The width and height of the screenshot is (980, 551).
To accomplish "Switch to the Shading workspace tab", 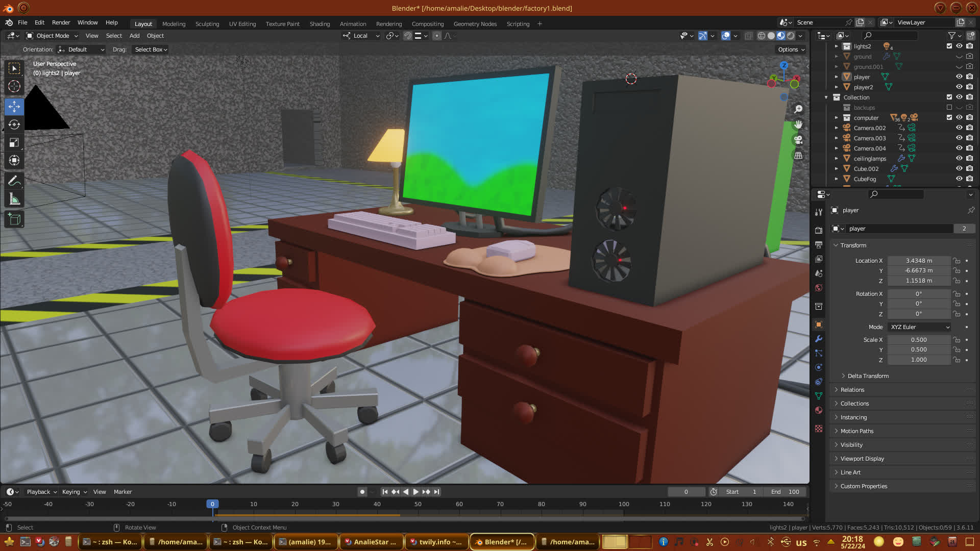I will click(x=320, y=24).
